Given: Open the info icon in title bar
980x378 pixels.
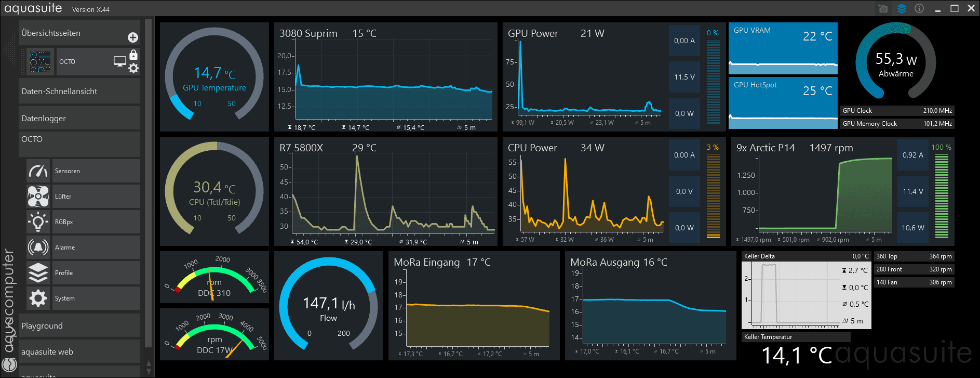Looking at the screenshot, I should (919, 9).
